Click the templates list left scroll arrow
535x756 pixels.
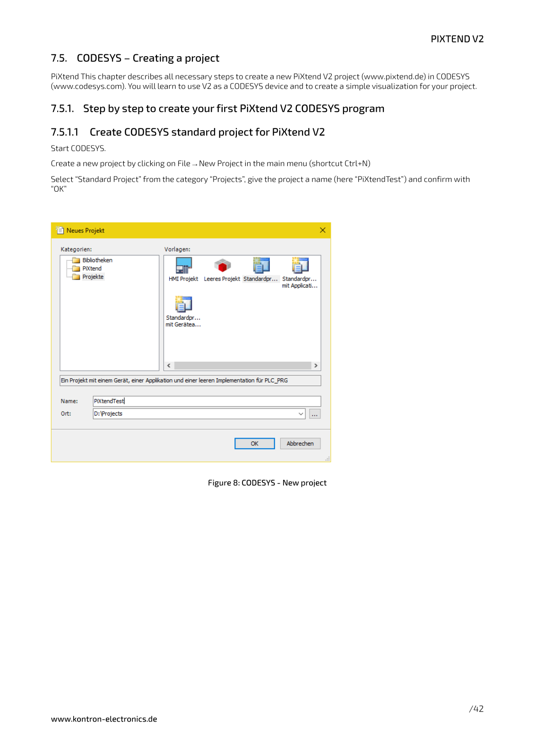pos(169,366)
